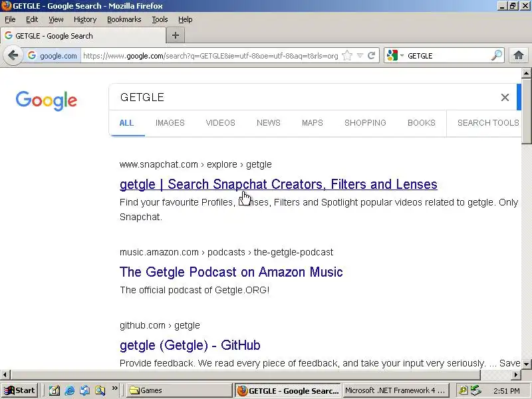Reload the page with the refresh icon
The height and width of the screenshot is (399, 532).
(372, 56)
